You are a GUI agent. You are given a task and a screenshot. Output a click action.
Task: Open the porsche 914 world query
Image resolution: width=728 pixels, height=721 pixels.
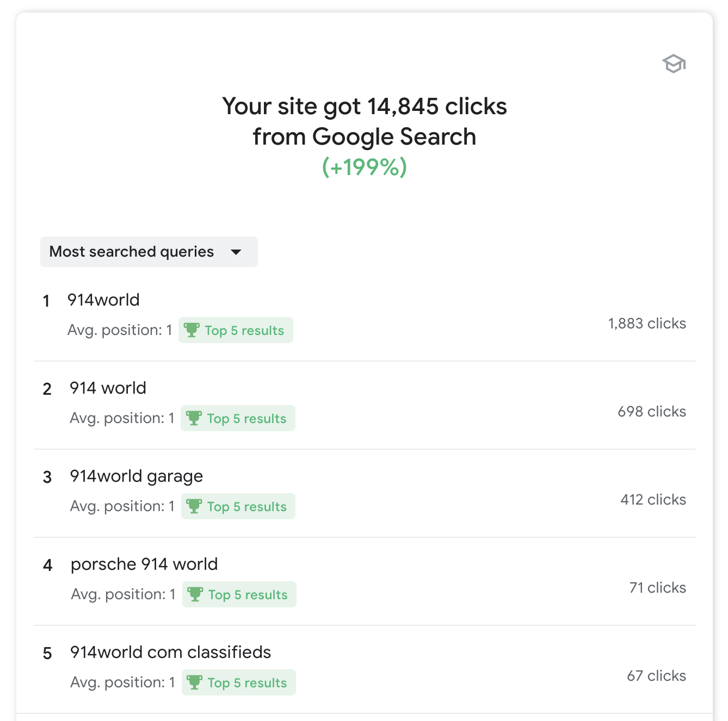144,564
